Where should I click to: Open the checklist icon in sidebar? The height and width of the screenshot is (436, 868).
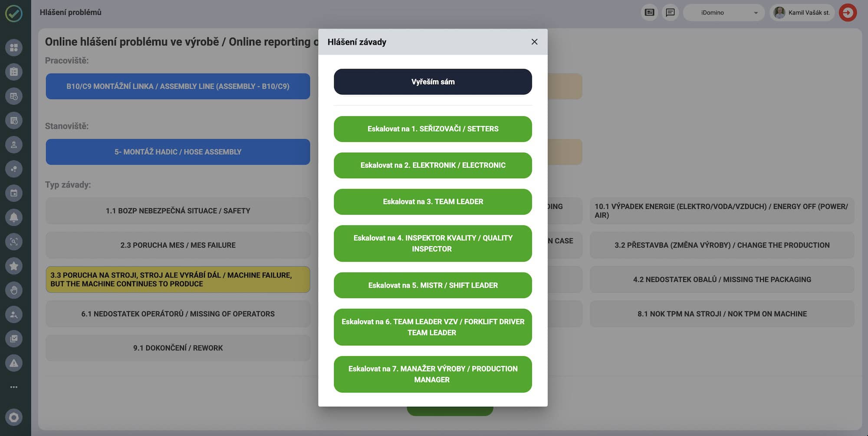[14, 339]
